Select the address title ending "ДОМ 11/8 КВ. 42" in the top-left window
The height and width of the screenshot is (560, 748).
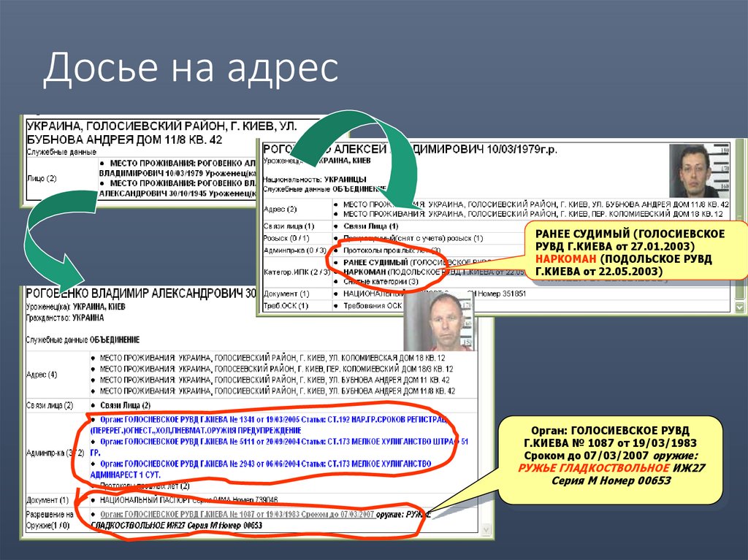pyautogui.click(x=161, y=133)
